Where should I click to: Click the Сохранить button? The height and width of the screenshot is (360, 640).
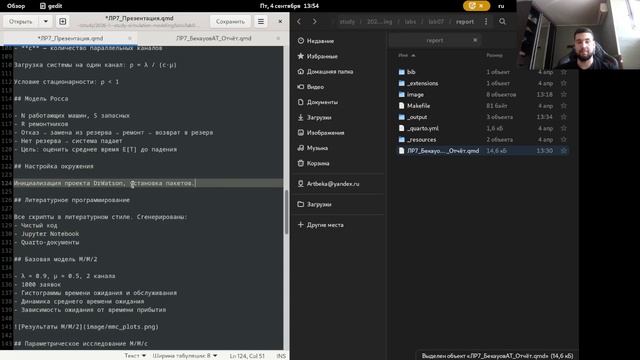click(x=230, y=21)
